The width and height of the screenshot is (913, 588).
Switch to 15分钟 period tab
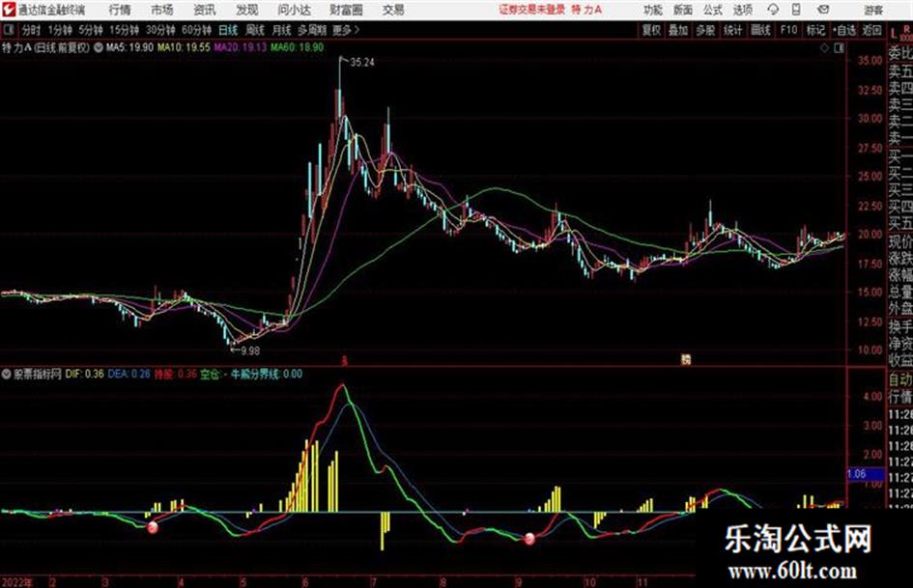124,30
